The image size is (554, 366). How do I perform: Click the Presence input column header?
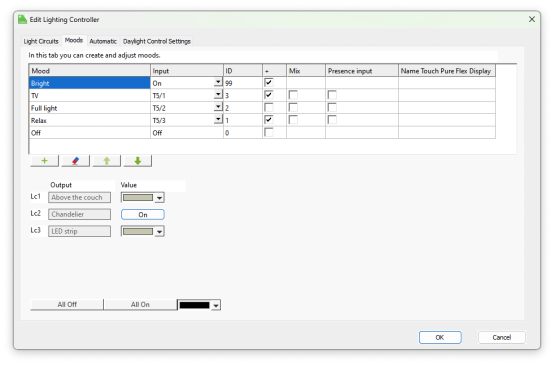coord(362,71)
